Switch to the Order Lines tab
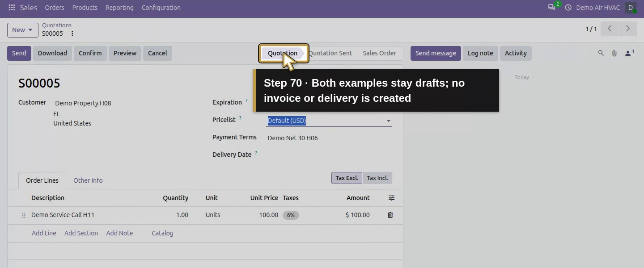This screenshot has width=644, height=268. pos(42,180)
